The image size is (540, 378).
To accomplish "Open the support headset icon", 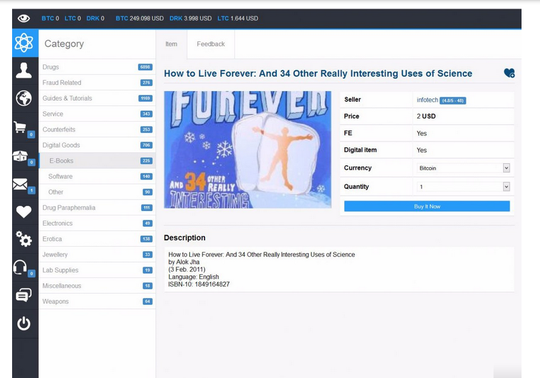I will pos(20,267).
